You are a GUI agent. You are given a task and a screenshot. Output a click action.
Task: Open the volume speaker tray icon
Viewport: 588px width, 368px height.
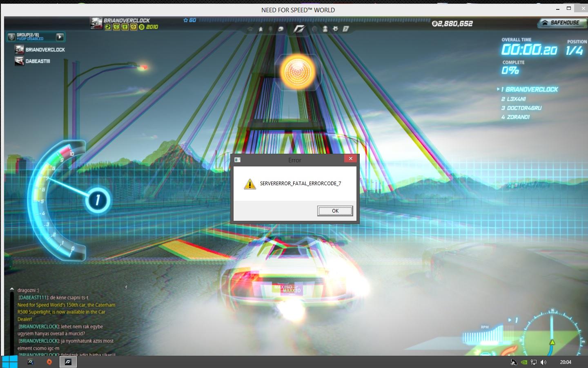click(543, 362)
